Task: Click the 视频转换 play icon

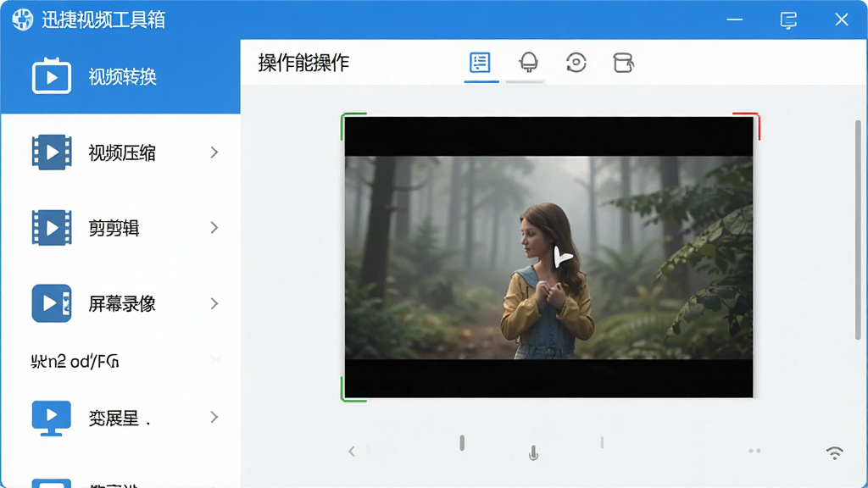Action: click(x=52, y=75)
